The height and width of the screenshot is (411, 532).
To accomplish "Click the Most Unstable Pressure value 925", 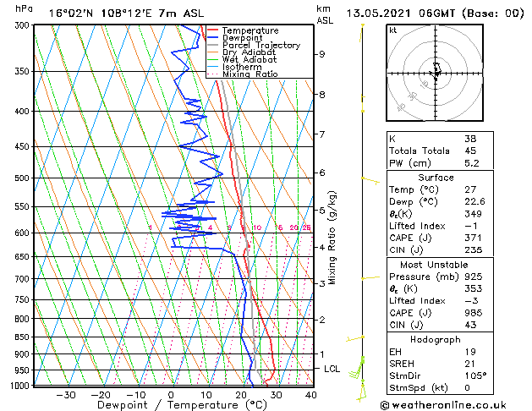I will [474, 277].
